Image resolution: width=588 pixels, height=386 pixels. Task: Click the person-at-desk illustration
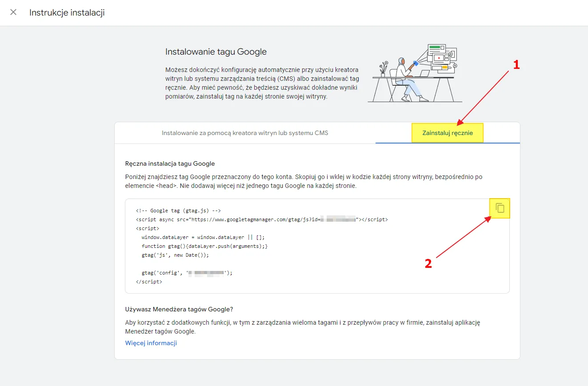pyautogui.click(x=415, y=73)
